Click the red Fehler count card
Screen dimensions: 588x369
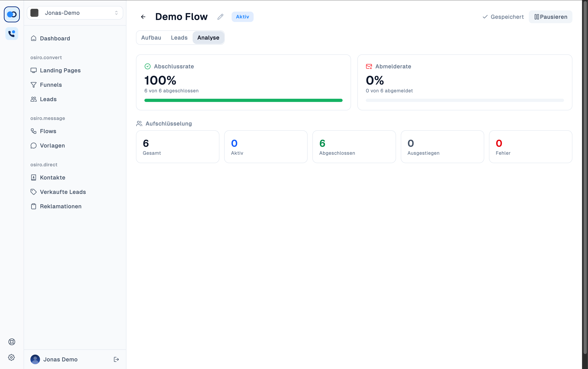tap(531, 147)
